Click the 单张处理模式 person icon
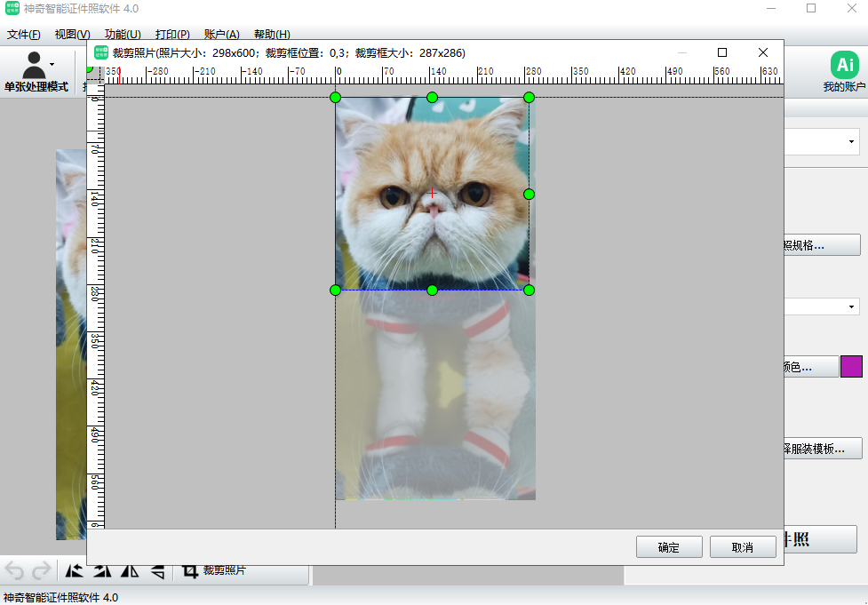868x605 pixels. (x=34, y=65)
